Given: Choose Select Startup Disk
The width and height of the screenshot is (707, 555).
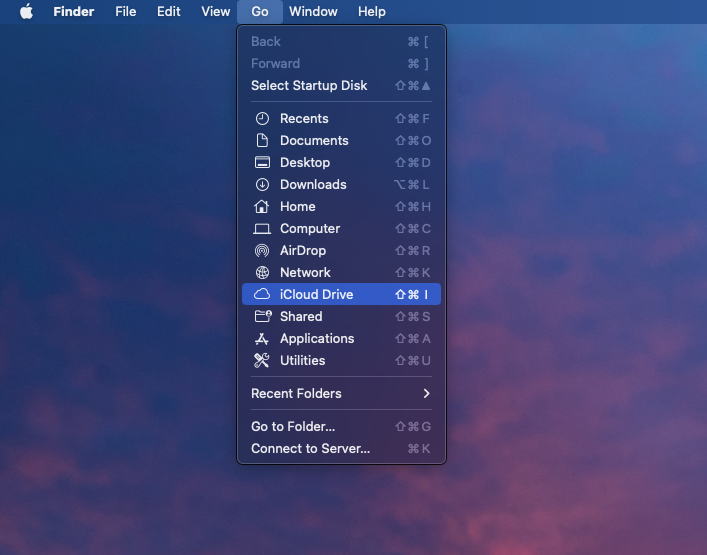Looking at the screenshot, I should [341, 85].
